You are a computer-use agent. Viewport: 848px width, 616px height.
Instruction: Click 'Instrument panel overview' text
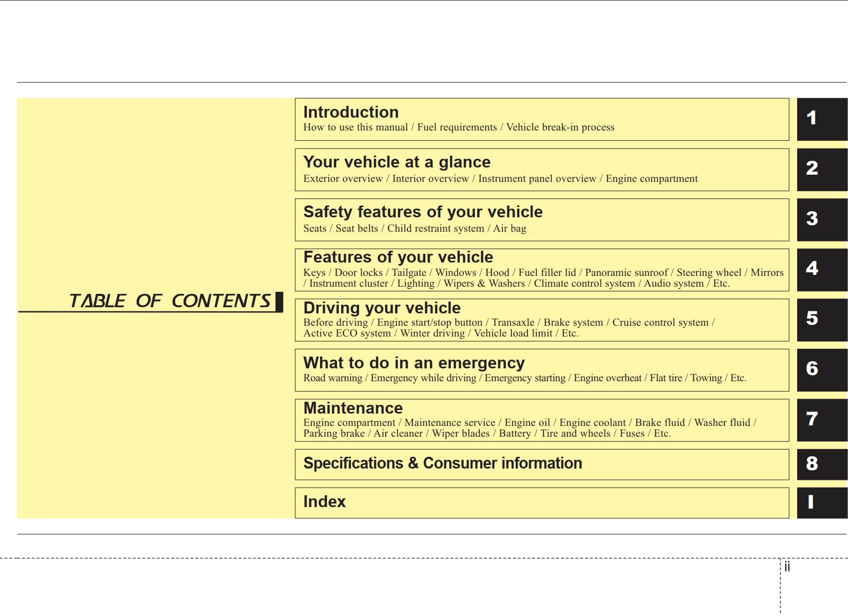(537, 179)
